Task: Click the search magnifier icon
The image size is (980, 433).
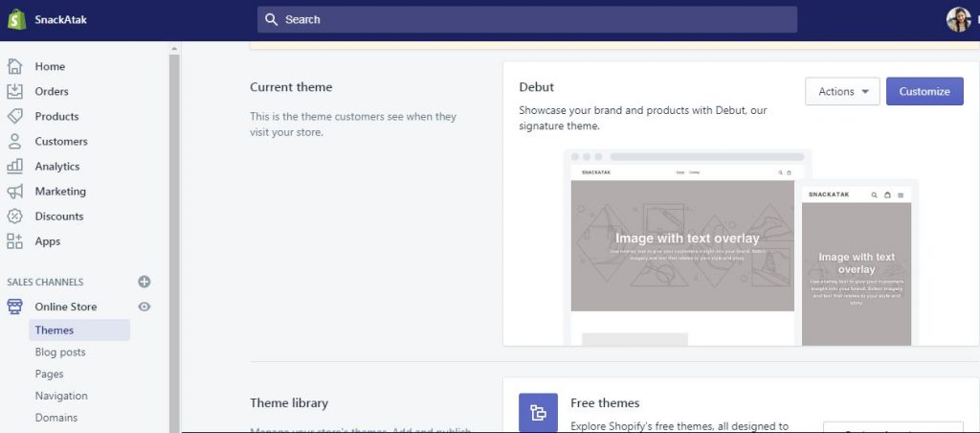Action: (x=271, y=19)
